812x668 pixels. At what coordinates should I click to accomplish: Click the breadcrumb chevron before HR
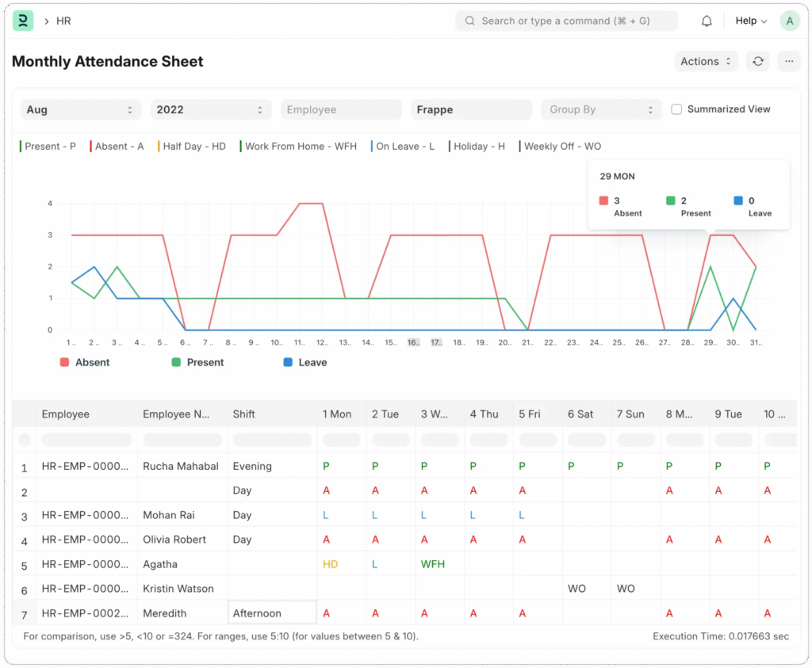tap(47, 21)
